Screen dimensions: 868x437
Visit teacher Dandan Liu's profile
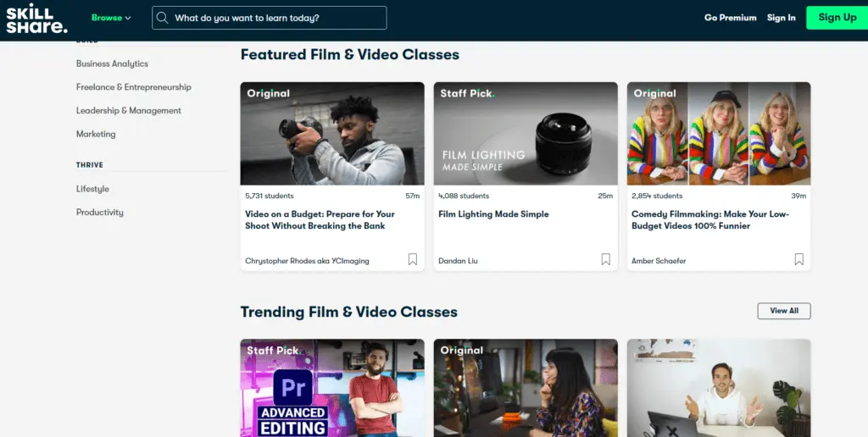point(458,261)
